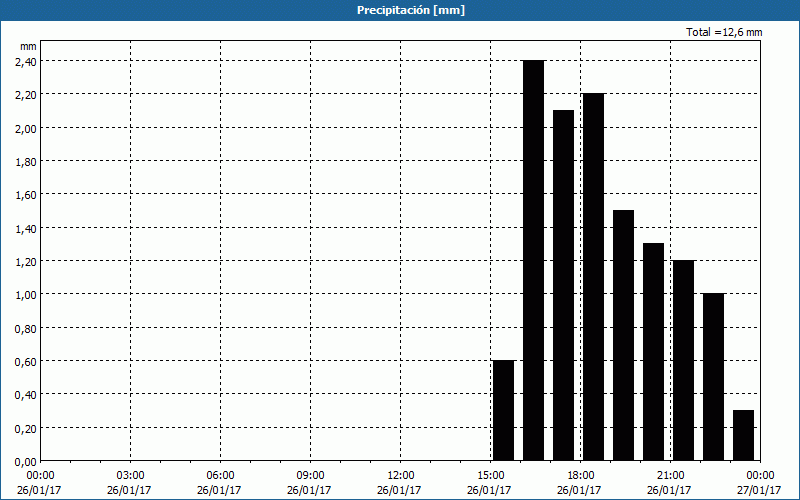
Task: Click the 0,20 y-axis value
Action: [26, 429]
